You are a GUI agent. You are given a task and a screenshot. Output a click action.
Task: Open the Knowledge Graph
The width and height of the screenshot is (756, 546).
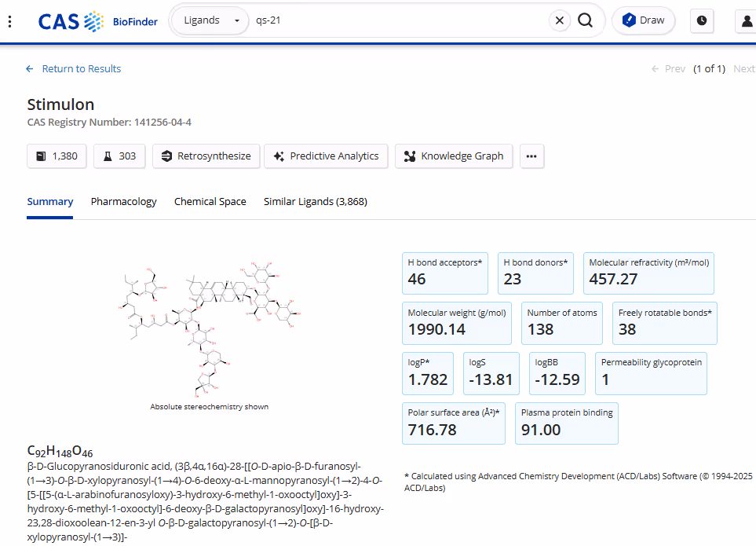[x=454, y=156]
